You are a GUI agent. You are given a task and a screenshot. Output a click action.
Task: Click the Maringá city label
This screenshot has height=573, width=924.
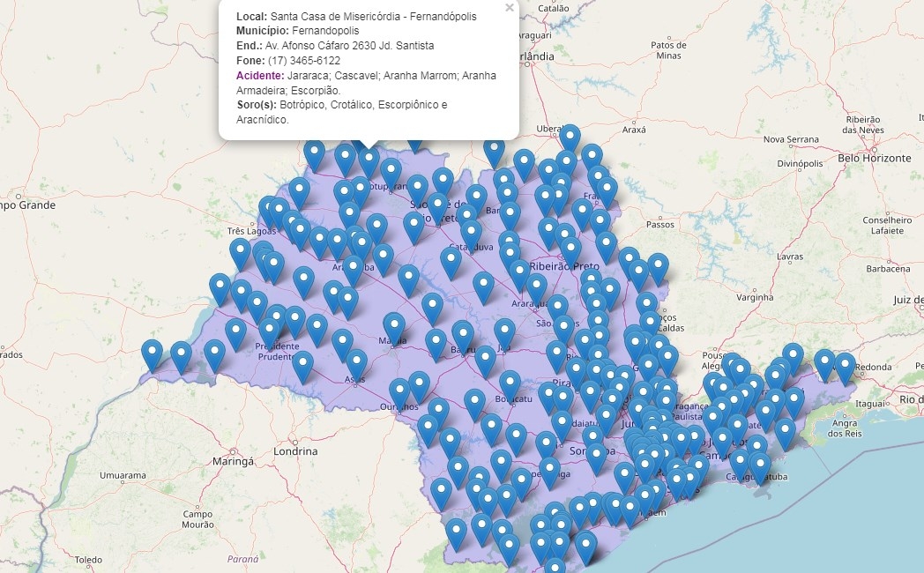(x=233, y=461)
